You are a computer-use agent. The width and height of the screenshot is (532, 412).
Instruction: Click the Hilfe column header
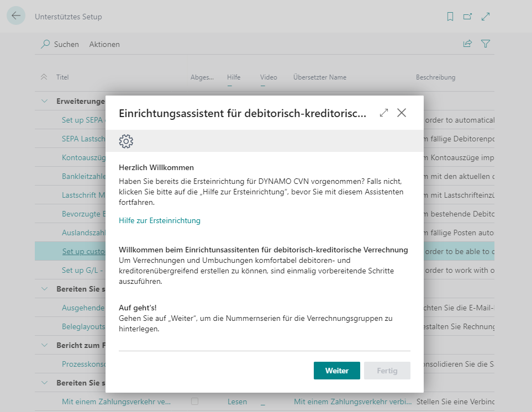[234, 77]
